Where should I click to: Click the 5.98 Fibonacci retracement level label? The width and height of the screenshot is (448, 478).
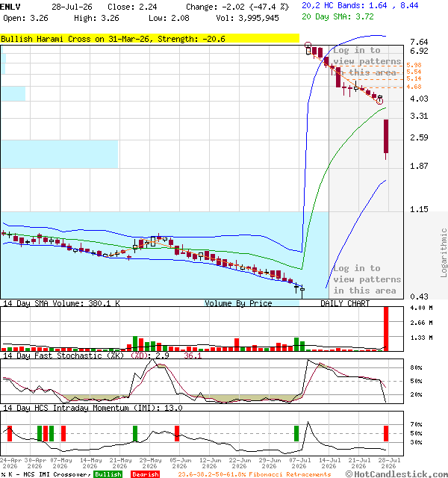(414, 65)
